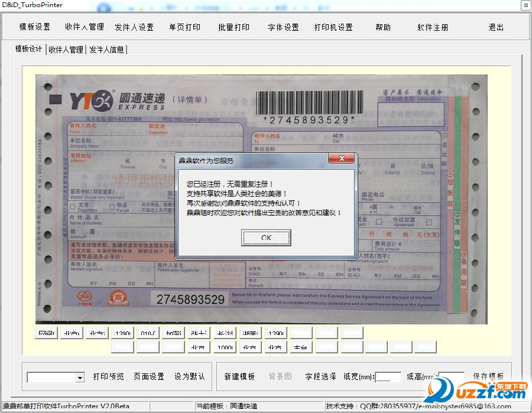This screenshot has height=413, width=532.
Task: Choose 单页打印 from the menu bar
Action: click(184, 27)
